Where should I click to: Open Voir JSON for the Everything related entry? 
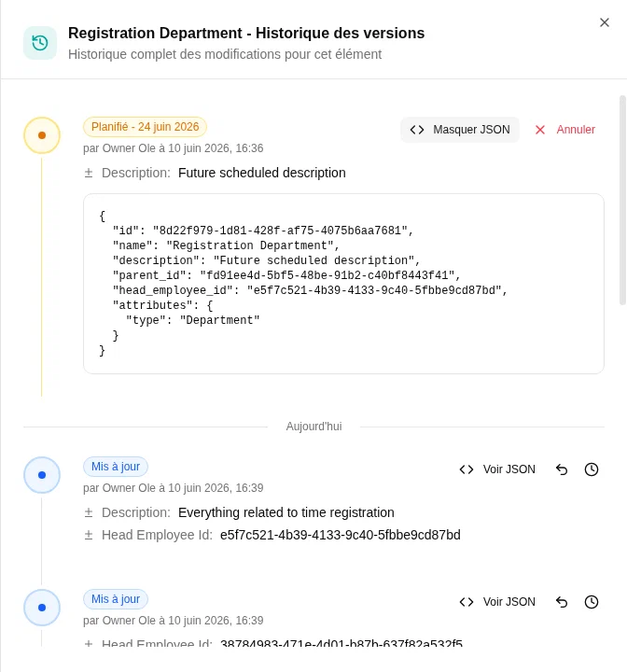[x=497, y=469]
